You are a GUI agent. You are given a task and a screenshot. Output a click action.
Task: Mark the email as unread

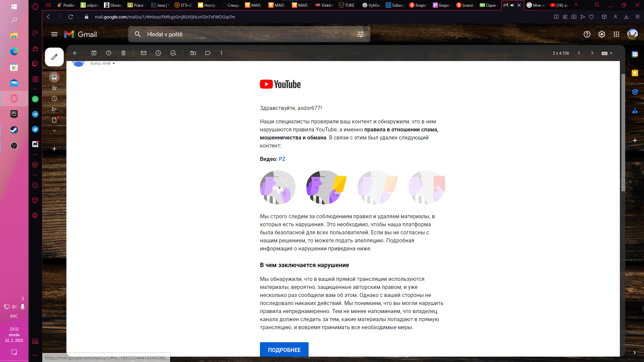pyautogui.click(x=144, y=53)
